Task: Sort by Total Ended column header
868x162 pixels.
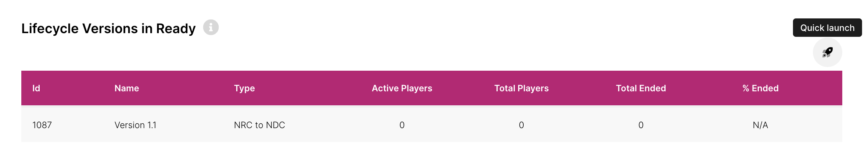Action: 641,88
